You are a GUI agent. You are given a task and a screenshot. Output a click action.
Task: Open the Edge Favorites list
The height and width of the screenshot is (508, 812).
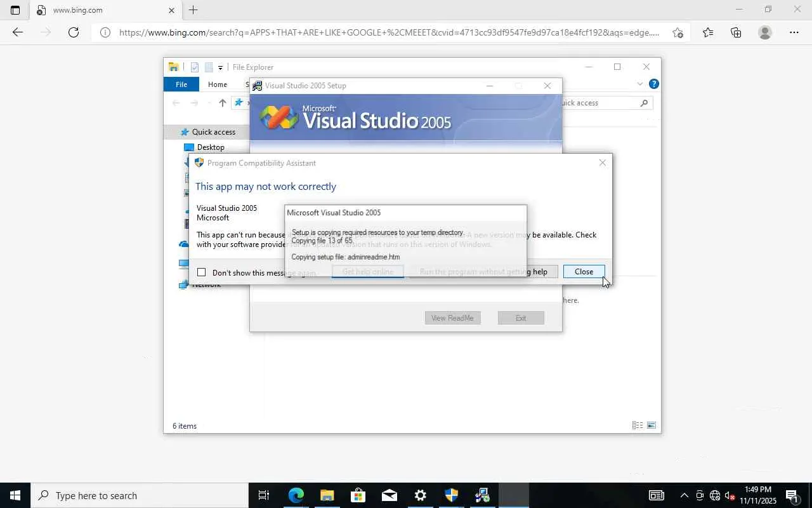point(707,32)
